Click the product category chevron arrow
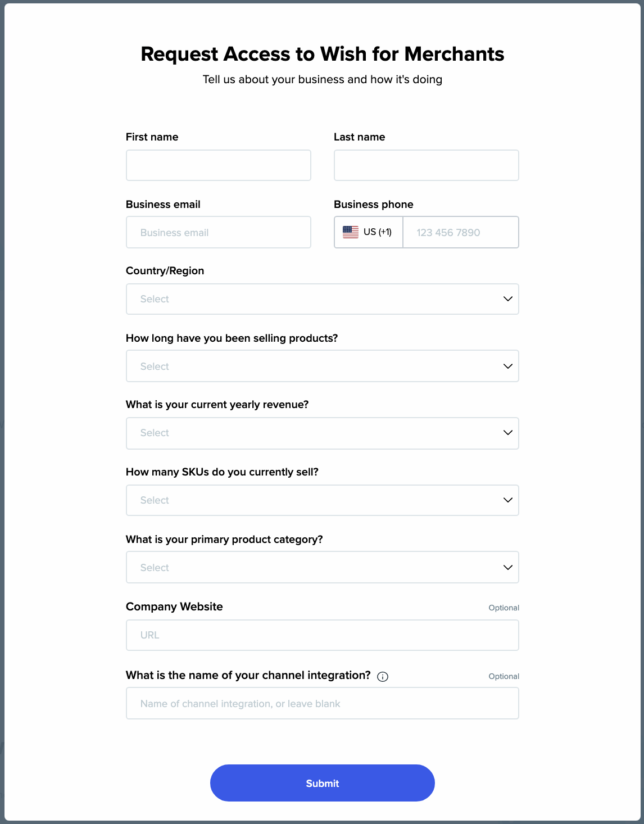The image size is (644, 824). 507,568
